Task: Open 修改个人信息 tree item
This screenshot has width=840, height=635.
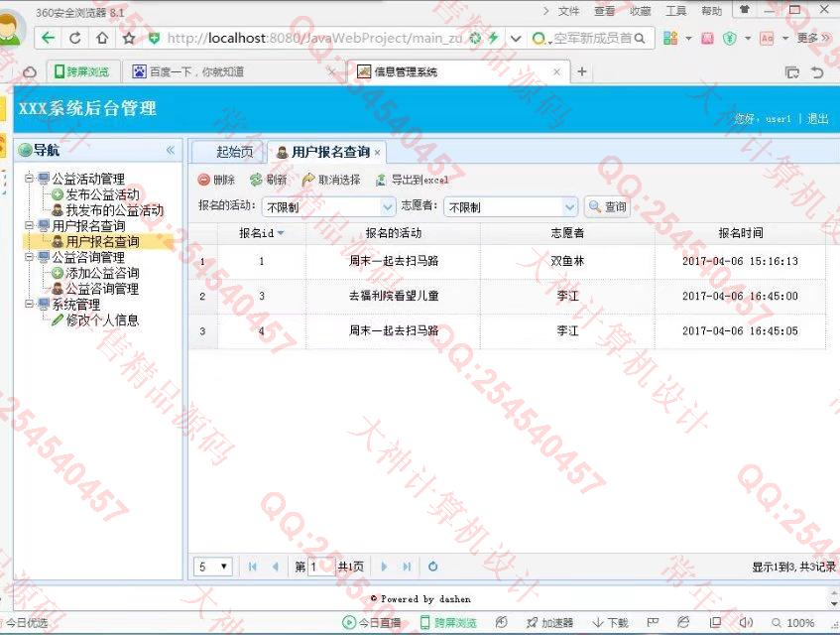Action: point(102,320)
